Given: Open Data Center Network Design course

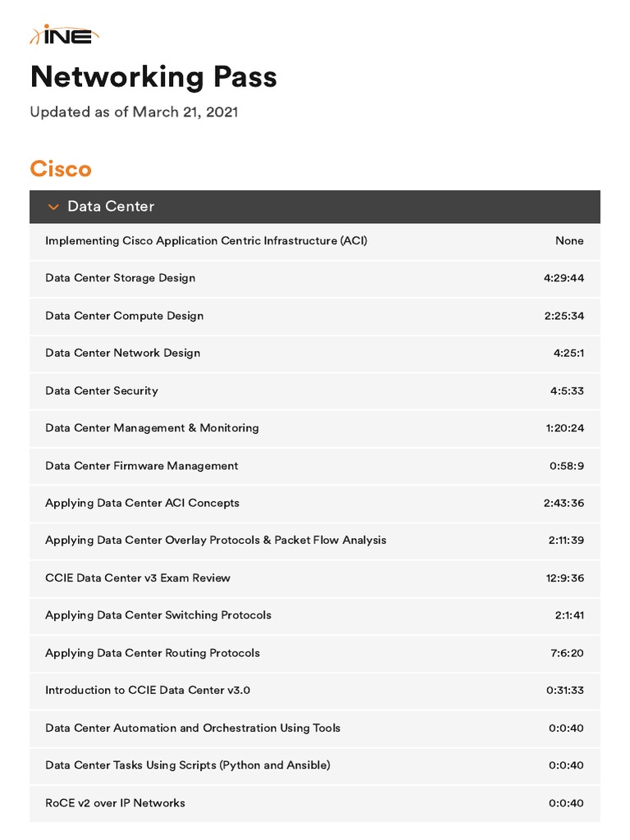Looking at the screenshot, I should click(123, 353).
